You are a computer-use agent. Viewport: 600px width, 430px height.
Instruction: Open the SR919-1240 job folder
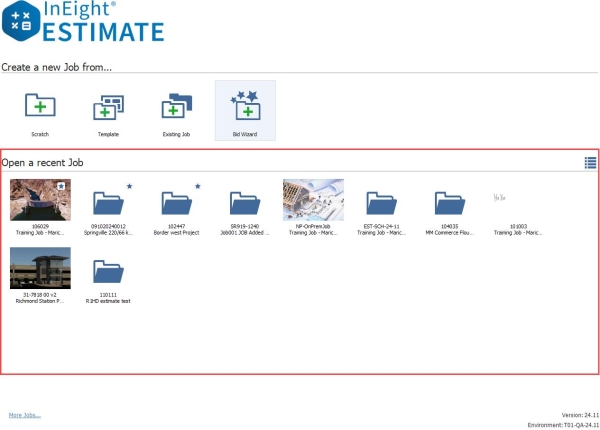click(245, 203)
